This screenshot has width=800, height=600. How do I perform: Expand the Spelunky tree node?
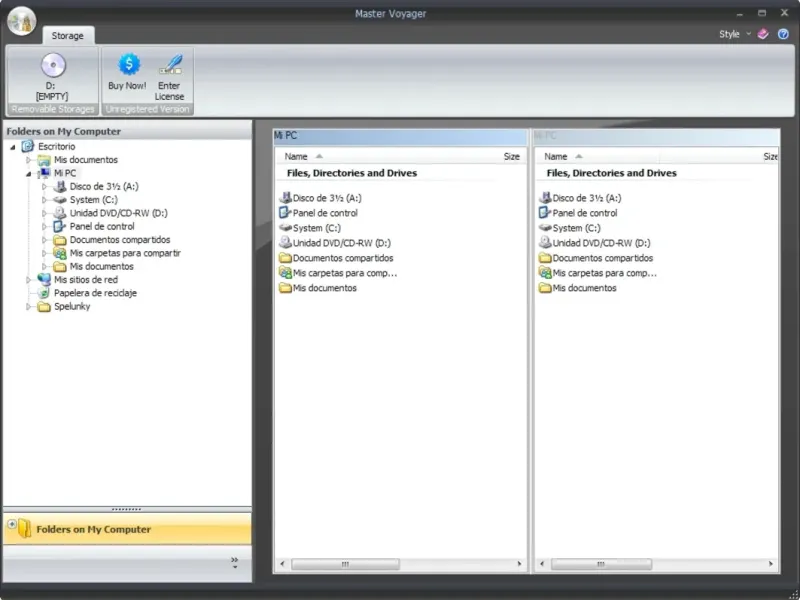pos(29,307)
